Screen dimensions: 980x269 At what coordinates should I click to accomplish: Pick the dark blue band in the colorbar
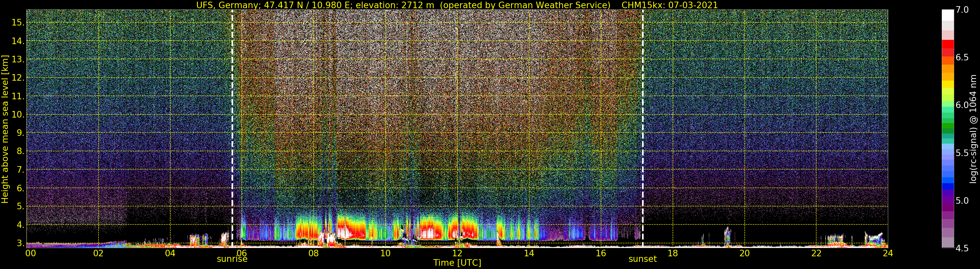[x=948, y=186]
